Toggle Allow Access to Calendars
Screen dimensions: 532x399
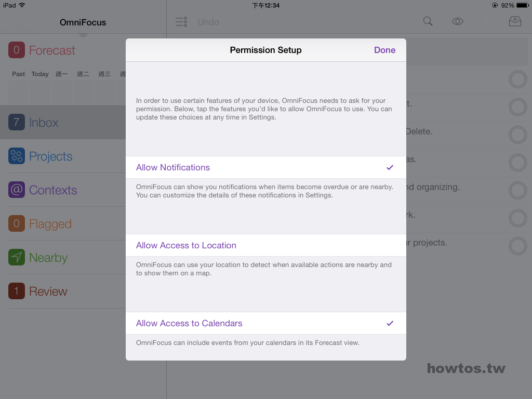[x=265, y=323]
